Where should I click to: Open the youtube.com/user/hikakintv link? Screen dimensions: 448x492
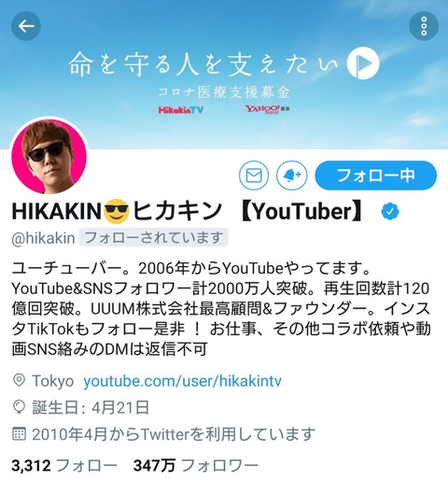(x=182, y=381)
